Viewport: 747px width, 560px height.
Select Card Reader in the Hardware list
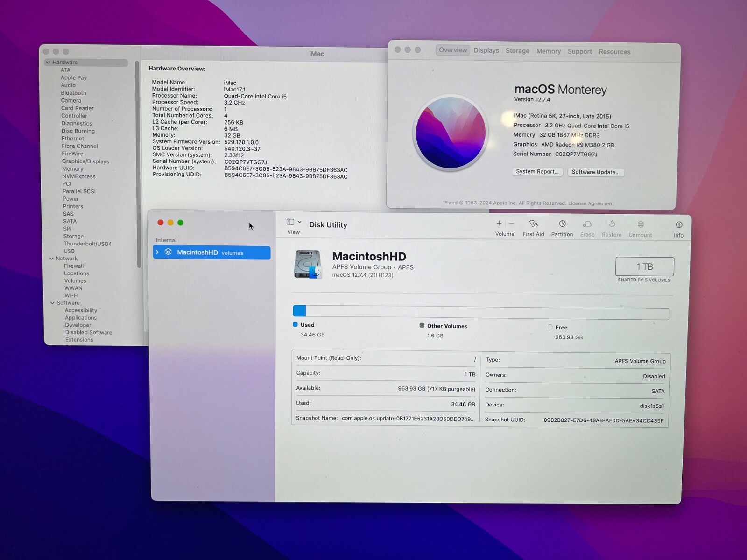point(78,108)
